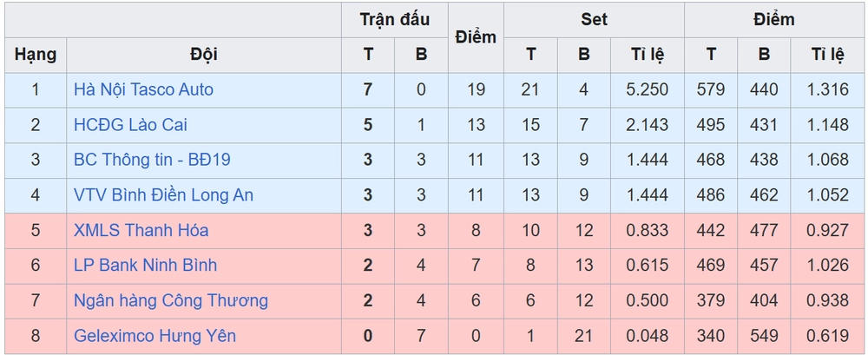Viewport: 868px width, 355px height.
Task: Visit the Geleximco Hưng Yên link
Action: 155,336
